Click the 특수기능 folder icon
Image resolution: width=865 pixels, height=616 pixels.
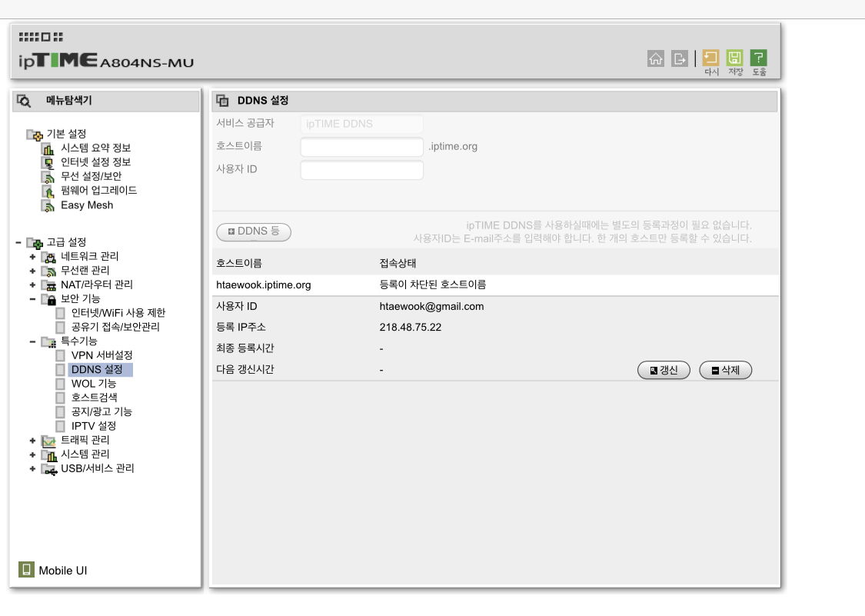[48, 342]
